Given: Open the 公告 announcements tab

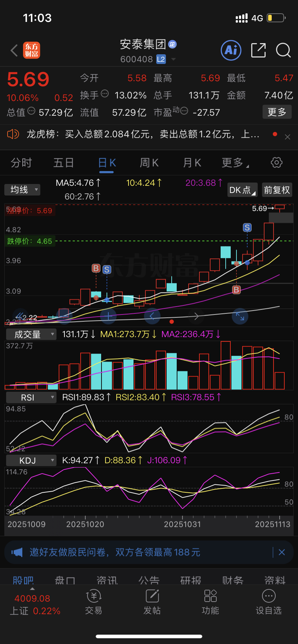Looking at the screenshot, I should point(149,580).
